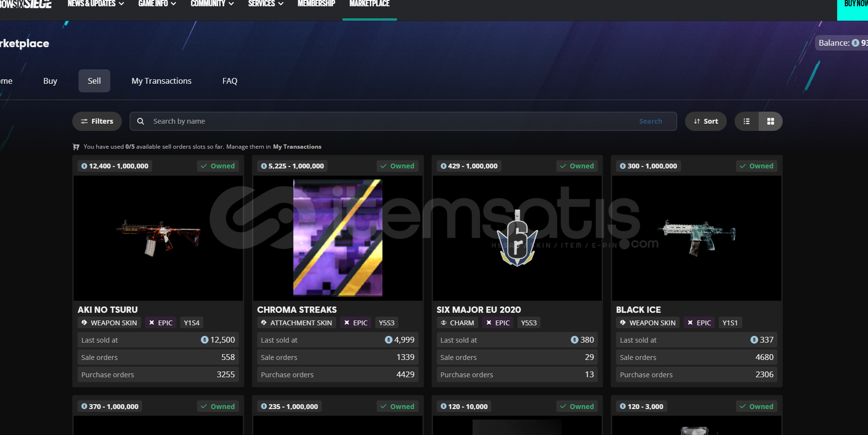The image size is (868, 435).
Task: Click the BLACK ICE title
Action: [x=638, y=310]
